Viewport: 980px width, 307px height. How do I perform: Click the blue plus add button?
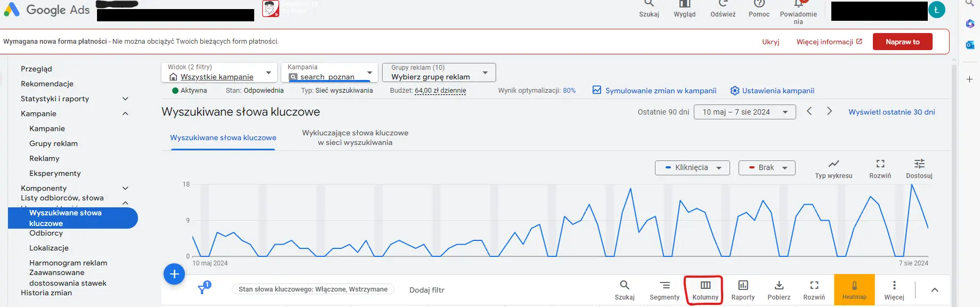pos(174,274)
